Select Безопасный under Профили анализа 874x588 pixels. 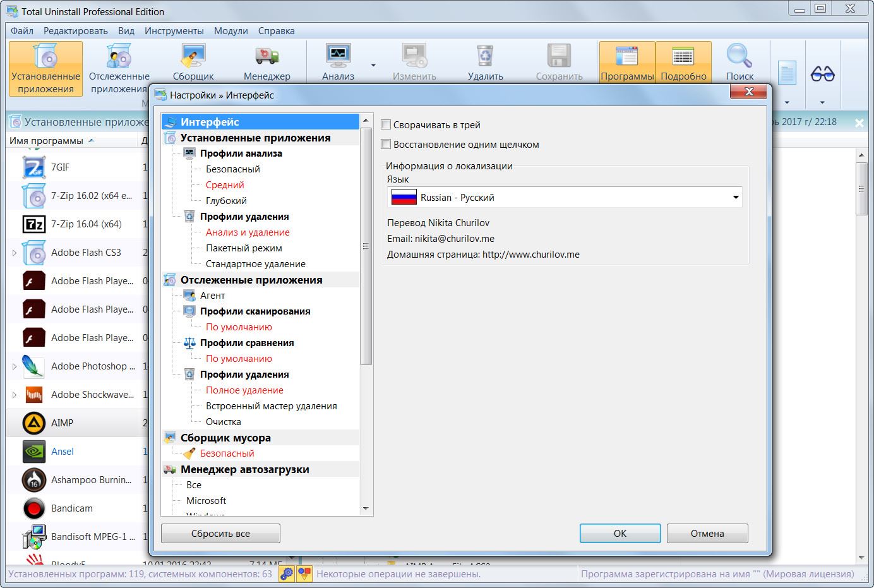[x=233, y=169]
